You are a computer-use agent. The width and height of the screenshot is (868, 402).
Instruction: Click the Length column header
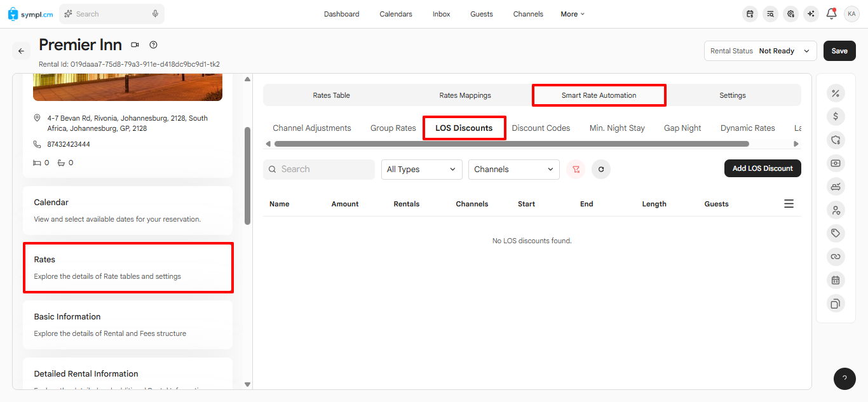(654, 204)
